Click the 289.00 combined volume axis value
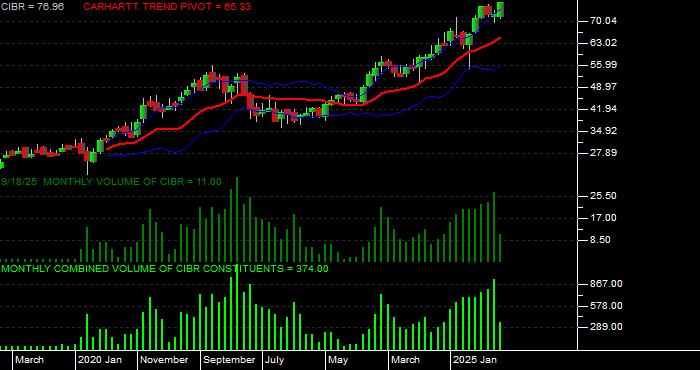This screenshot has width=700, height=370. 606,327
